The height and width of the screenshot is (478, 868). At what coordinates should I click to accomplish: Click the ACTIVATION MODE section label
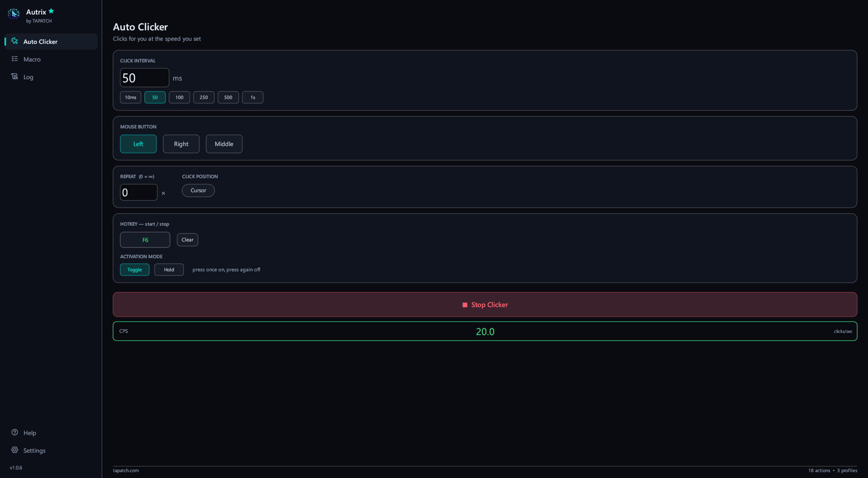point(141,256)
